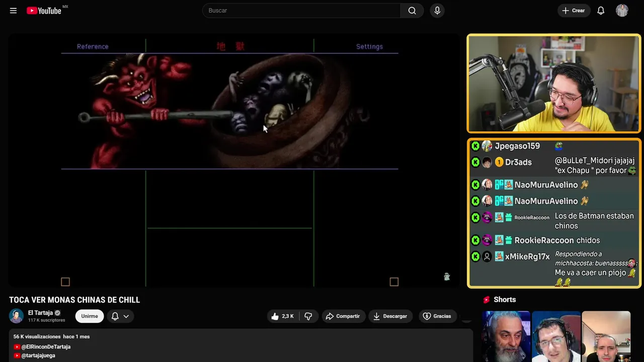Open @tartajajuega channel link
Image resolution: width=644 pixels, height=362 pixels.
[x=38, y=355]
